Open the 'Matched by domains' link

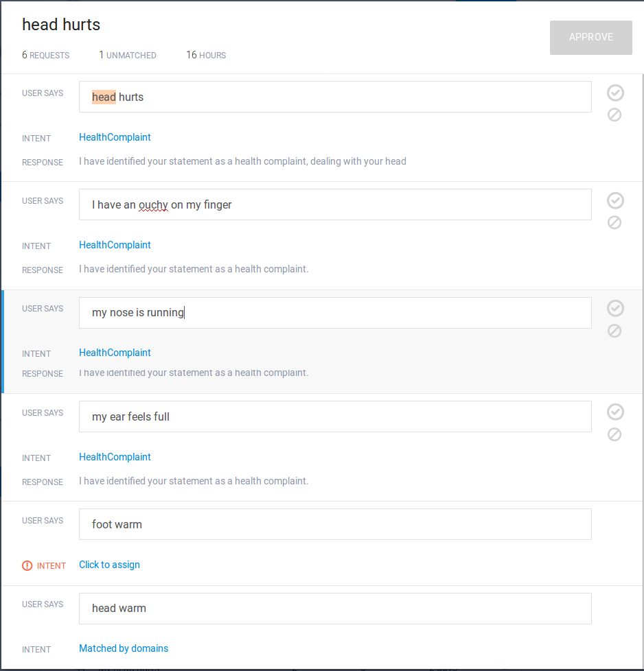coord(124,648)
